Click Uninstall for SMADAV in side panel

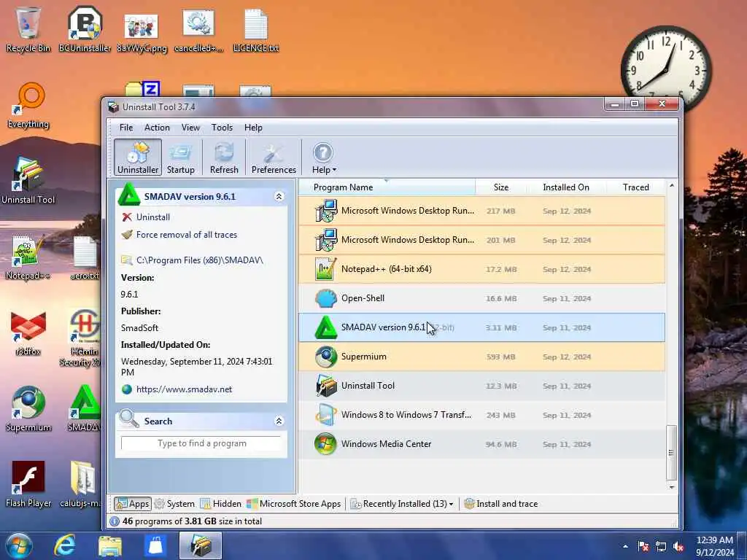coord(153,217)
